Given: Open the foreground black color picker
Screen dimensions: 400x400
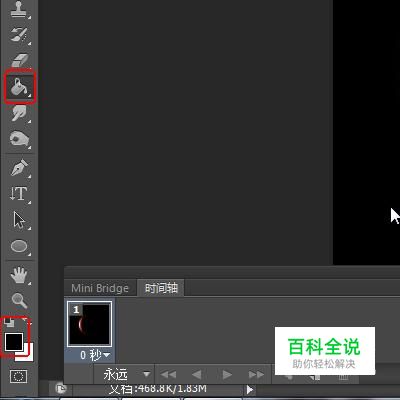Looking at the screenshot, I should click(13, 342).
